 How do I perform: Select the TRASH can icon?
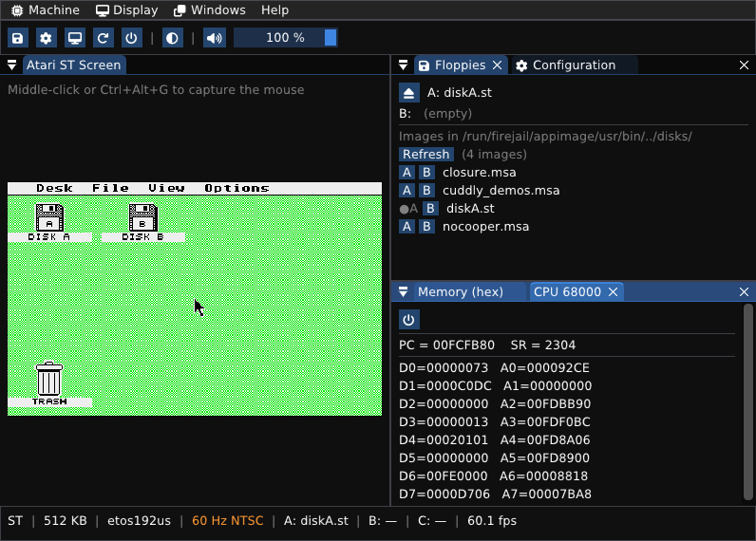[49, 384]
